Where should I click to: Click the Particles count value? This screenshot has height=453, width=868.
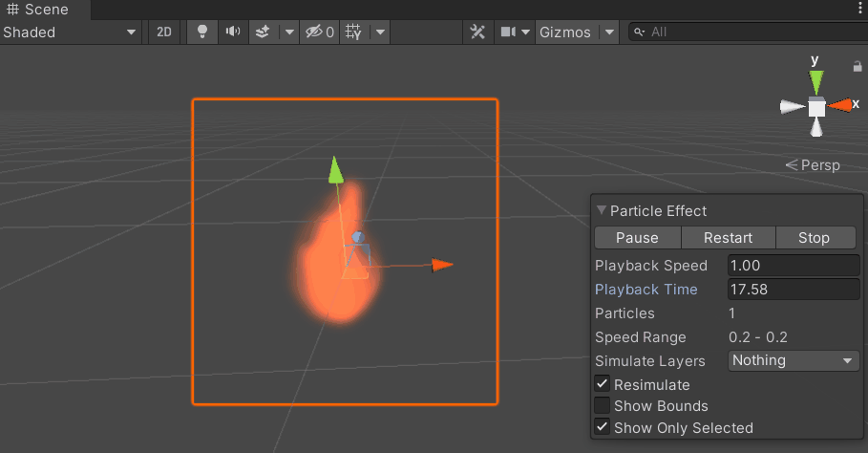(731, 313)
